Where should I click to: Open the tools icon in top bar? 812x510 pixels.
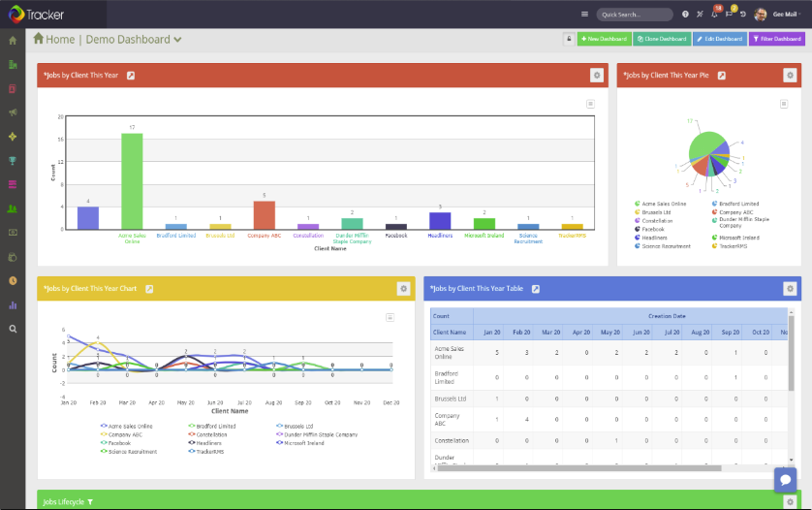pyautogui.click(x=700, y=15)
